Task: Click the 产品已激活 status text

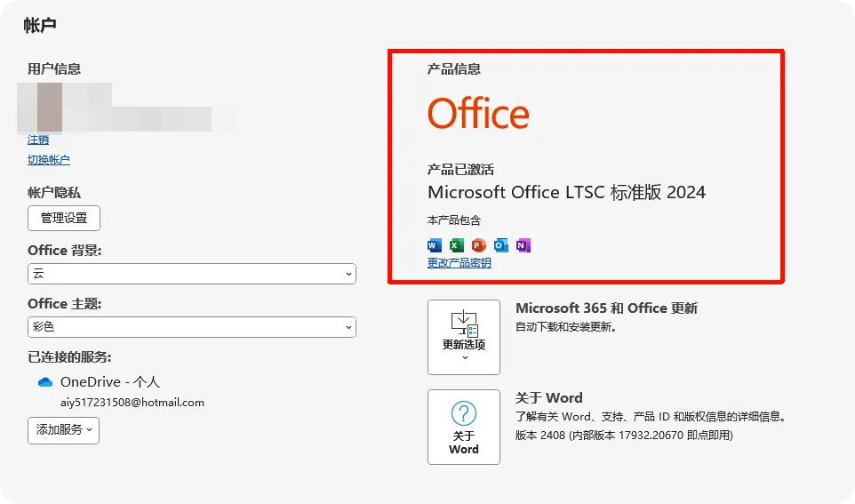Action: [460, 170]
